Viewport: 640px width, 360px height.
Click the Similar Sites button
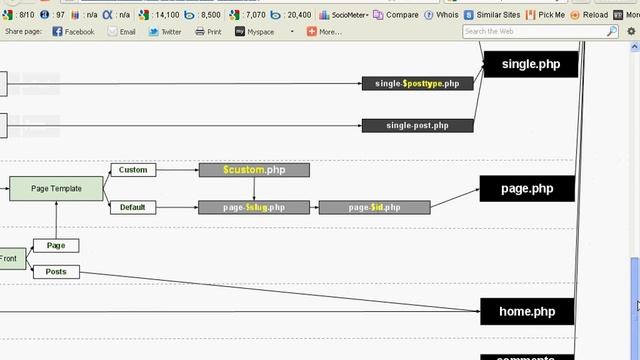(492, 15)
